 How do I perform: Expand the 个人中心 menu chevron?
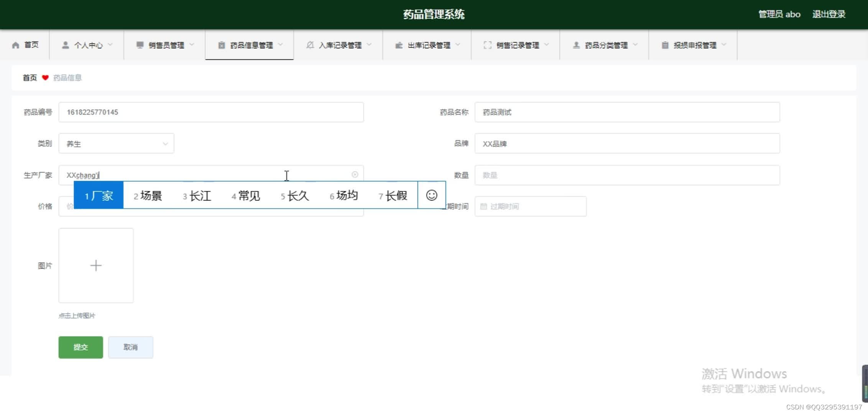point(110,45)
